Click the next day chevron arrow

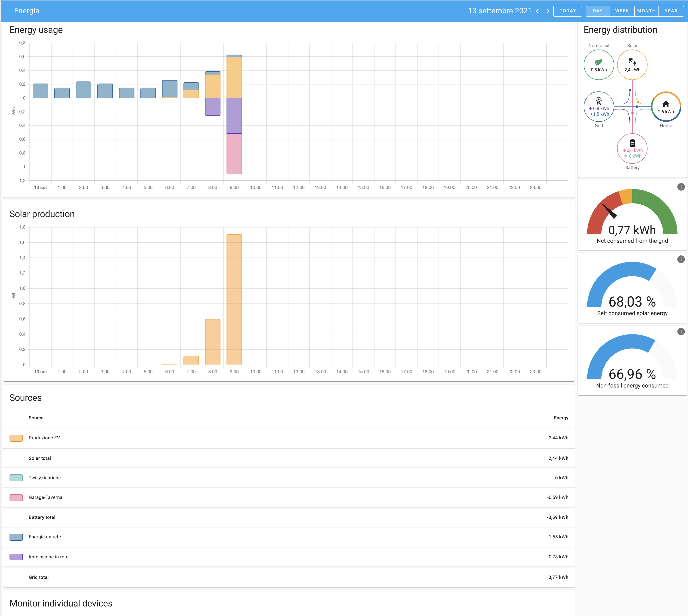tap(548, 11)
